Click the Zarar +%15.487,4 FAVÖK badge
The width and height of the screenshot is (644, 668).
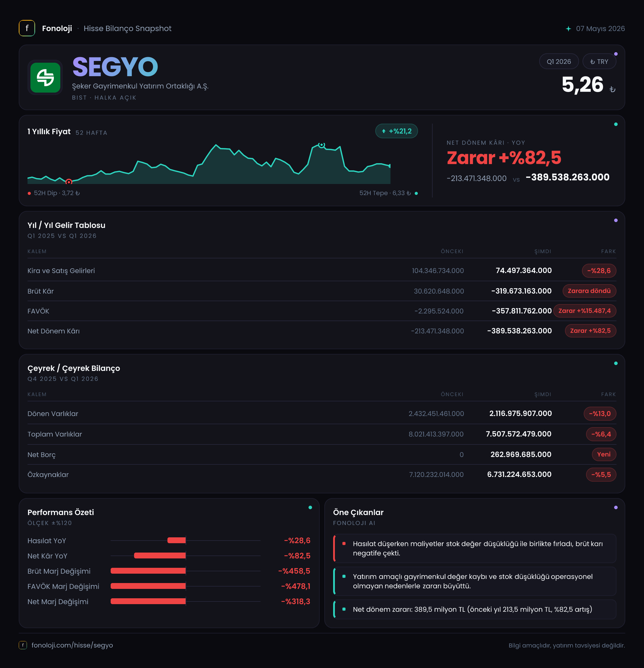[x=584, y=311]
